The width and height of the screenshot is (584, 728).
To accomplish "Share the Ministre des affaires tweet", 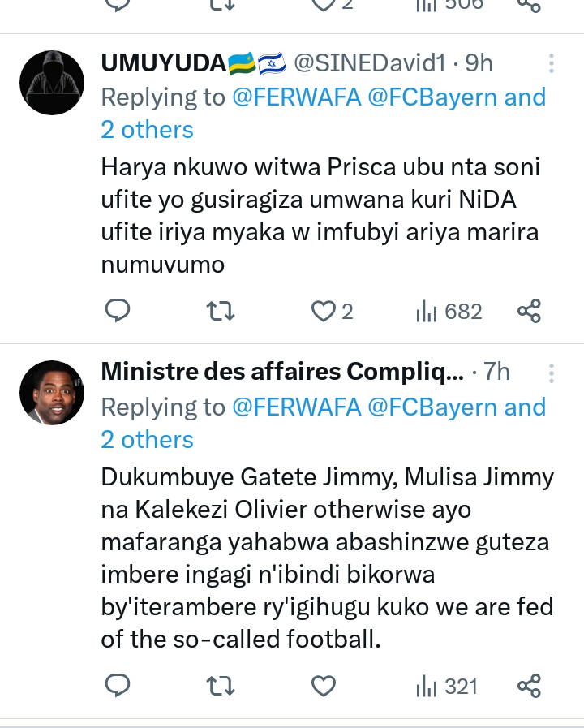I will click(529, 686).
